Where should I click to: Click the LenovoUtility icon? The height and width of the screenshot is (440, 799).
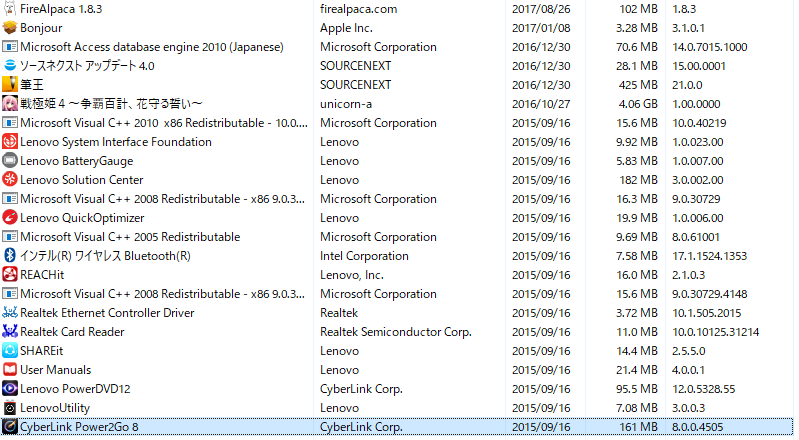[10, 407]
